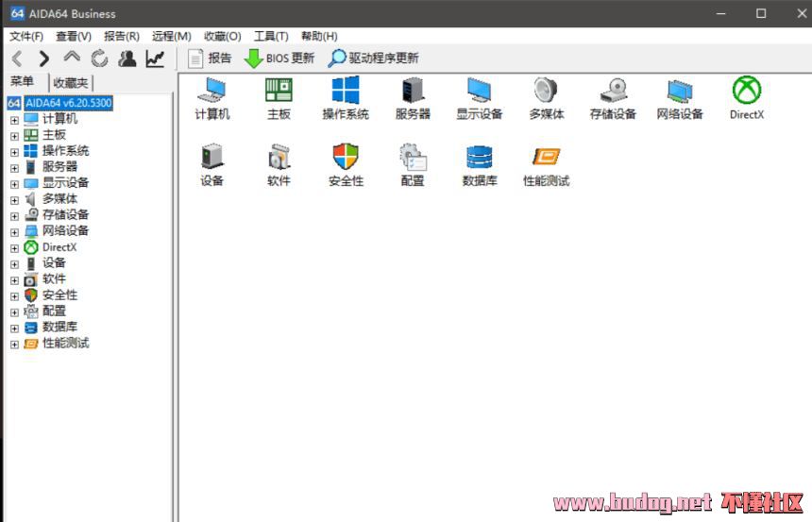812x522 pixels.
Task: Expand the 网络设备 tree node
Action: click(x=14, y=232)
